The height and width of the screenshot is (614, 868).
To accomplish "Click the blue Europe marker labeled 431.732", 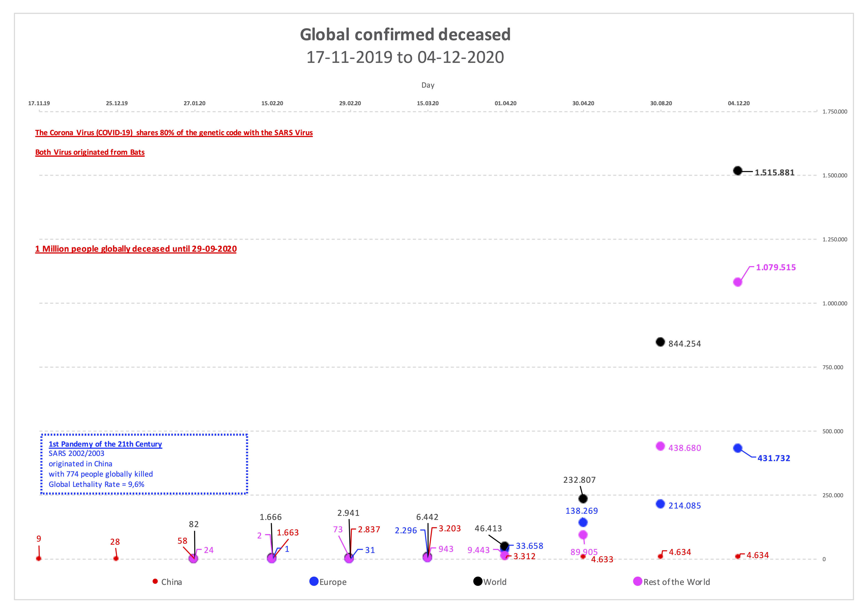I will [738, 448].
